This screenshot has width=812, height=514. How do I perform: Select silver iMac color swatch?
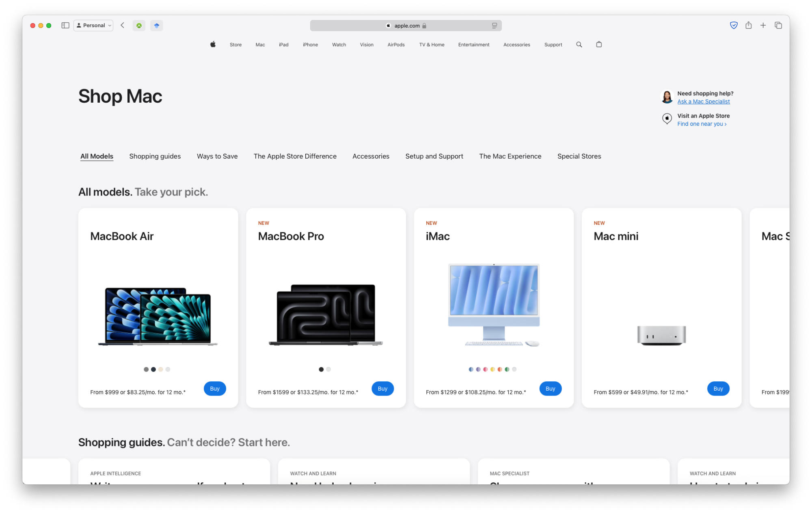tap(514, 369)
